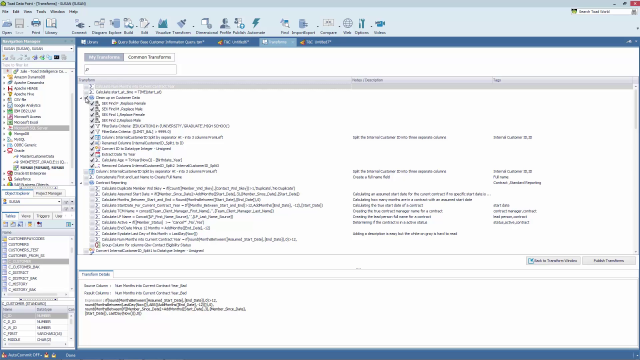The height and width of the screenshot is (360, 640).
Task: Toggle checkbox for SEX Find 2 Replace Male
Action: (x=92, y=120)
